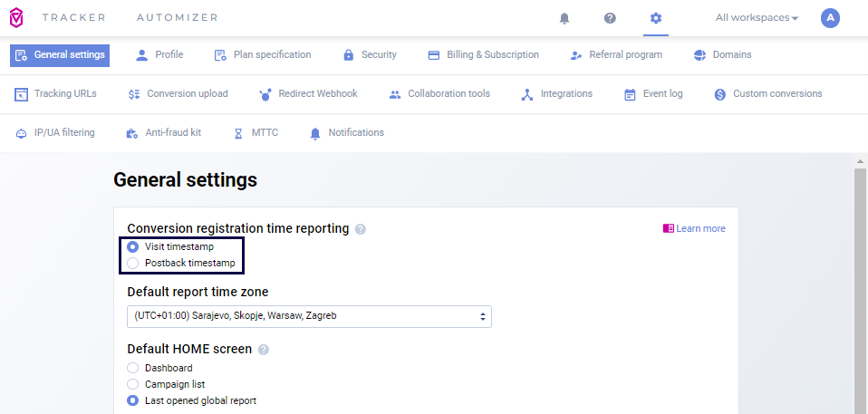Click the Learn more link

(694, 228)
